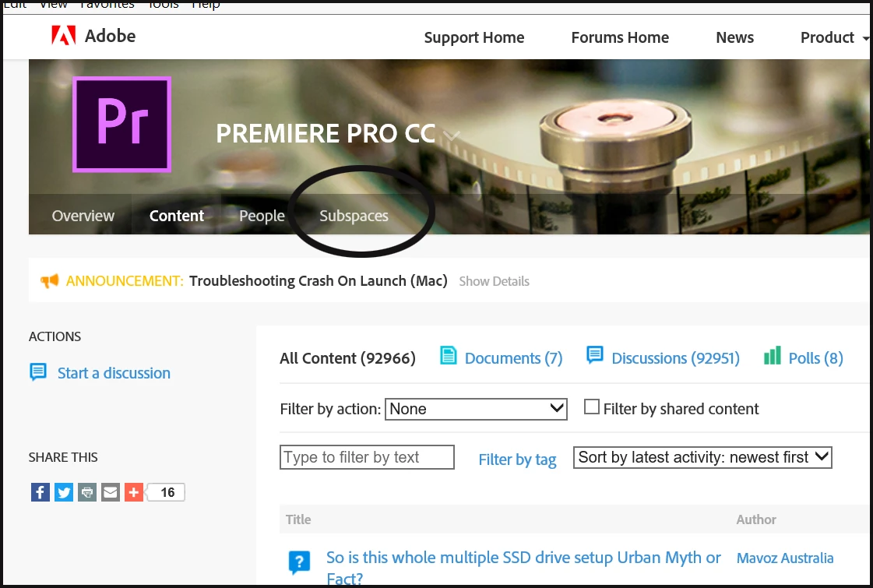This screenshot has height=588, width=873.
Task: Click the Adobe wordmark text
Action: pyautogui.click(x=111, y=36)
